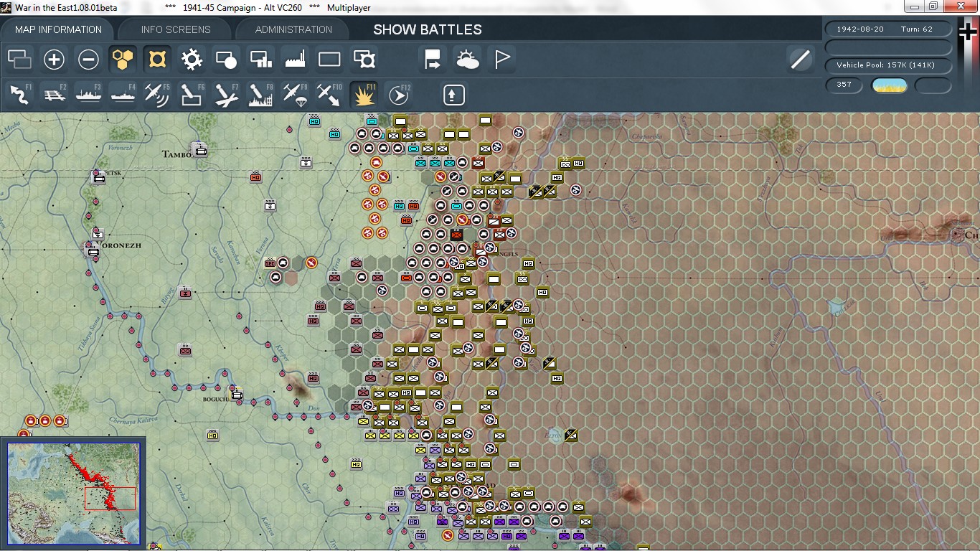This screenshot has height=551, width=980.
Task: Click the up arrow box toolbar button
Action: pos(453,95)
